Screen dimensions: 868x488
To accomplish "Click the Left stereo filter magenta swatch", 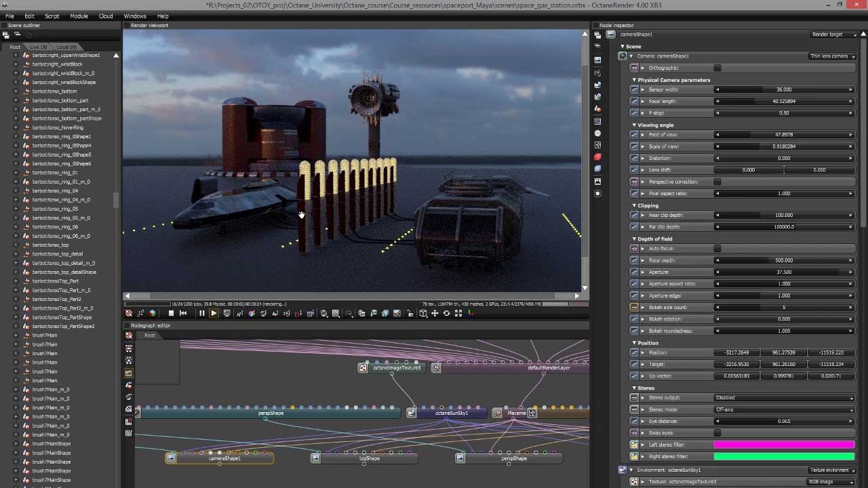I will (784, 445).
